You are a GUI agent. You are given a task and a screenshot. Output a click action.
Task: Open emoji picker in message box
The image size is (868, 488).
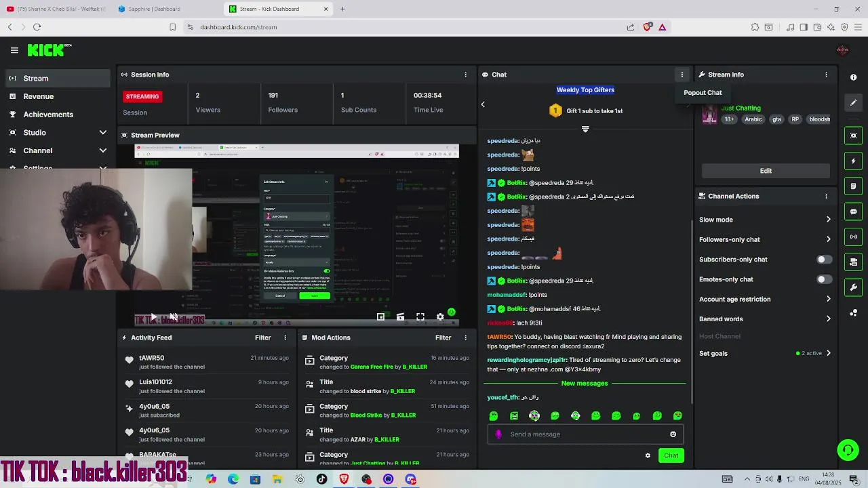[x=673, y=434]
